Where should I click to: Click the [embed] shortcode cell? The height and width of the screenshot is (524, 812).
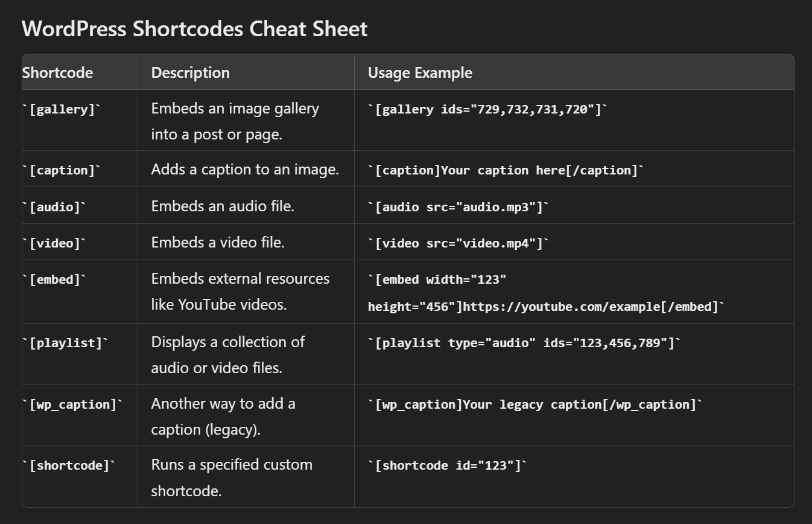click(x=54, y=280)
